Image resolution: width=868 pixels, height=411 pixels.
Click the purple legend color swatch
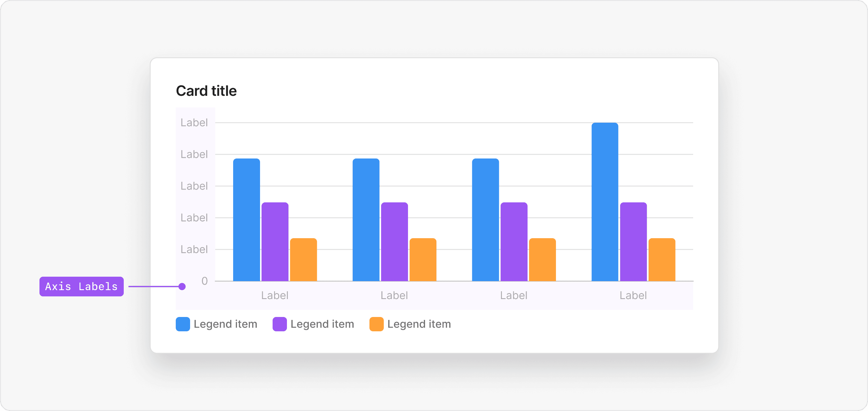(x=280, y=324)
